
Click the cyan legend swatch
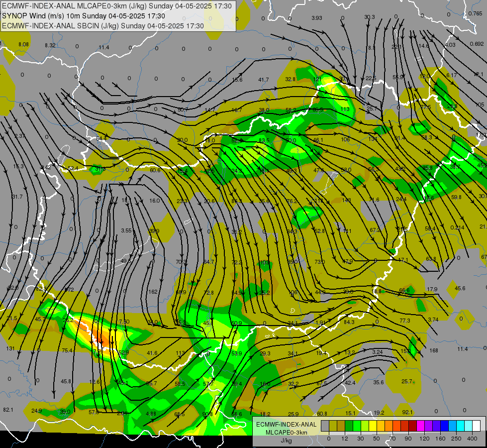[x=460, y=426]
